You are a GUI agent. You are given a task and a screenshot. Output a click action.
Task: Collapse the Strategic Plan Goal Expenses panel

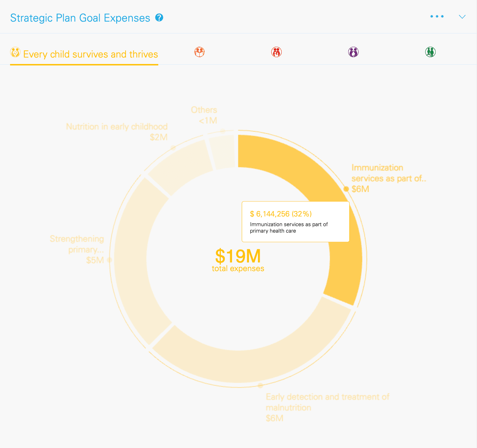point(462,17)
